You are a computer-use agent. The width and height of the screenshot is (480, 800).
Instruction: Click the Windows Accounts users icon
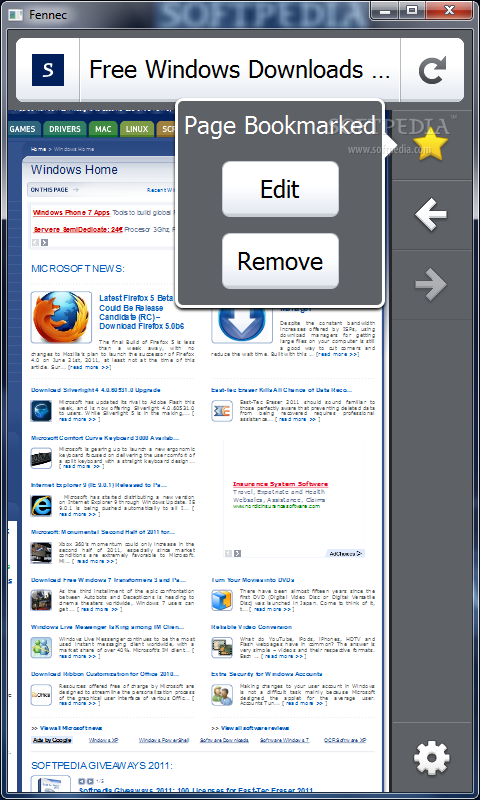(x=222, y=695)
